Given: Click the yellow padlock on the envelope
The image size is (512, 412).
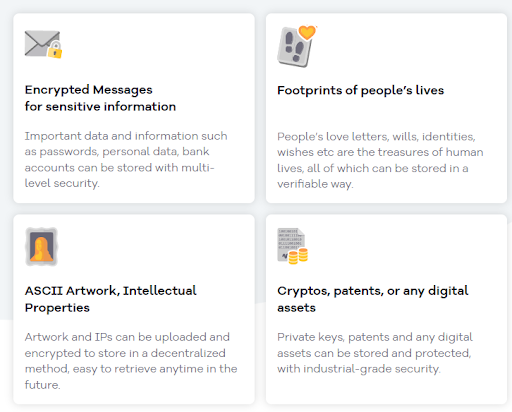Looking at the screenshot, I should [55, 50].
